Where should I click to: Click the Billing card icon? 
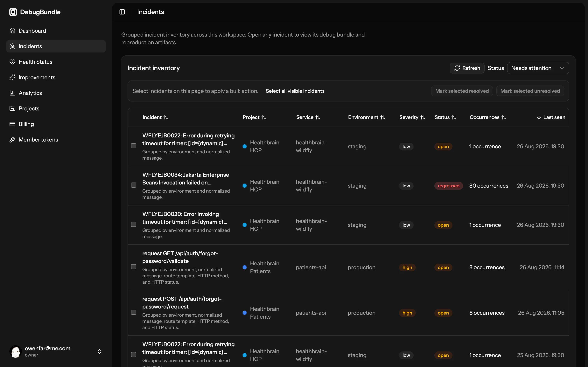pyautogui.click(x=12, y=124)
